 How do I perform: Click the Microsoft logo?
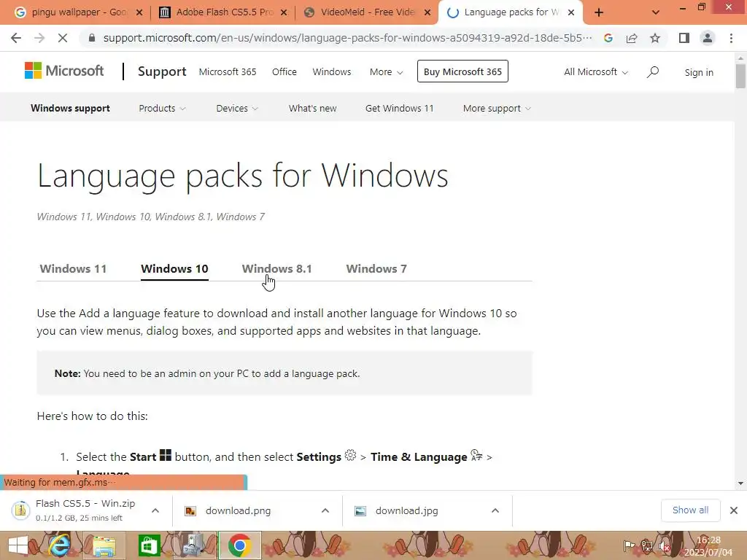pos(64,71)
